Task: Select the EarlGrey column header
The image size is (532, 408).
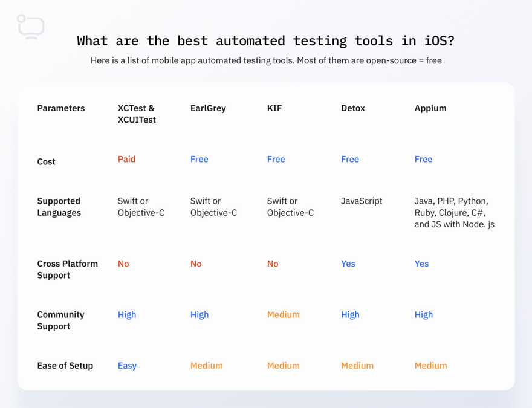Action: 208,108
